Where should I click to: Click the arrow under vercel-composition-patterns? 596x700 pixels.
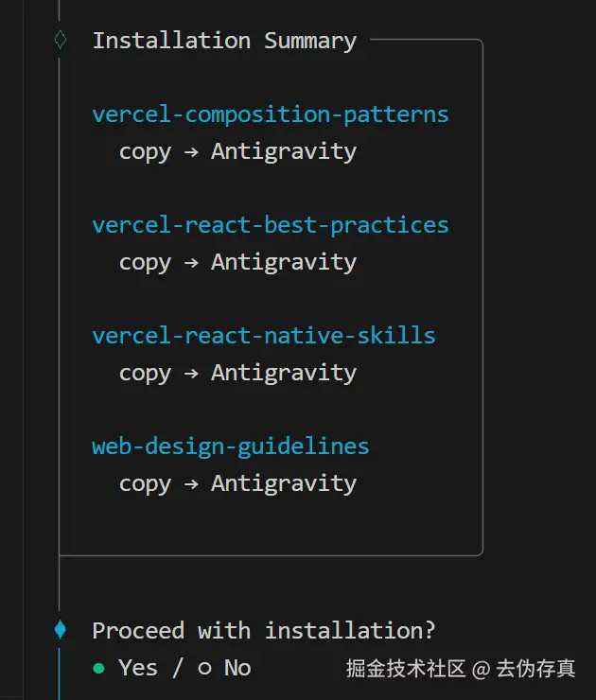[x=191, y=152]
